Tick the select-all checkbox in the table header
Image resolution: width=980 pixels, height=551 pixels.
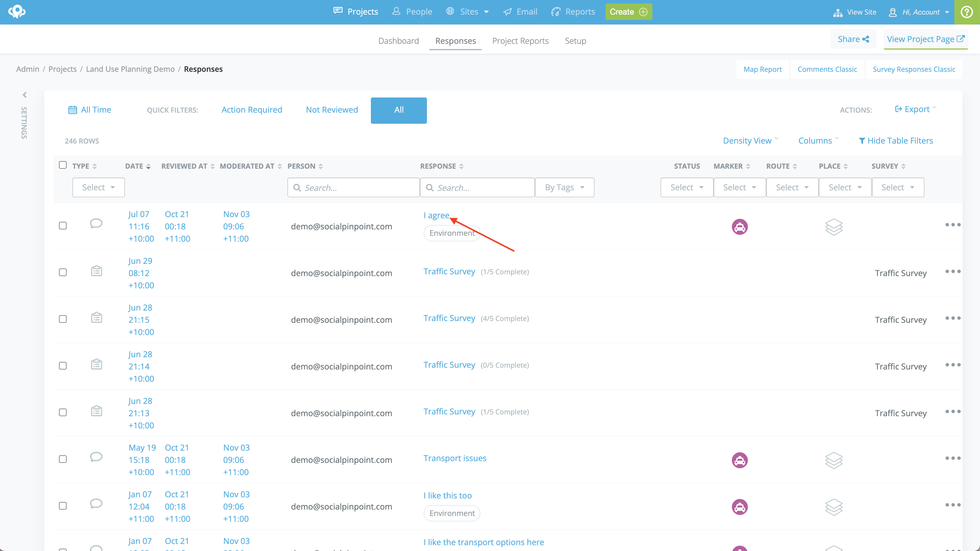click(63, 165)
